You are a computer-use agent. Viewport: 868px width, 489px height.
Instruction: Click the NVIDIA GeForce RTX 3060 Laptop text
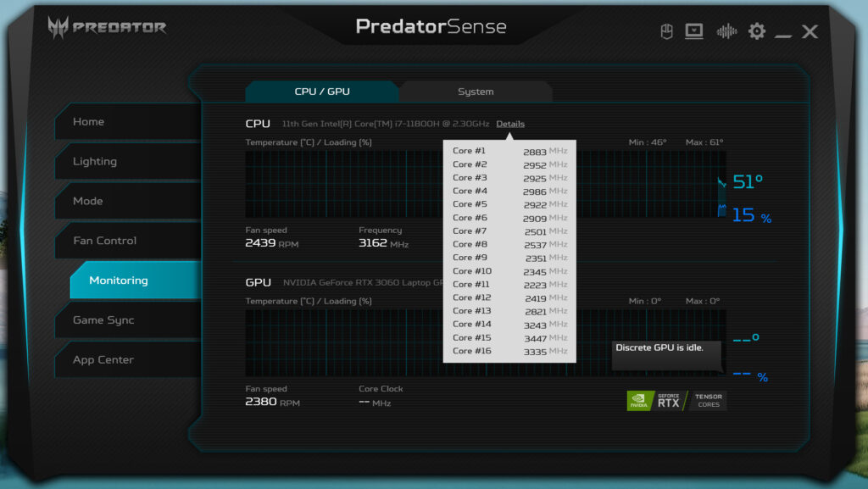point(363,283)
